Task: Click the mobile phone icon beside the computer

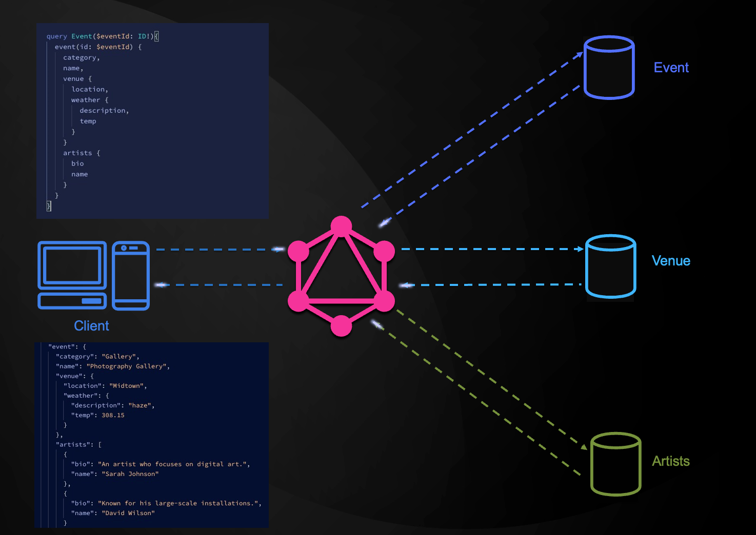Action: 131,275
